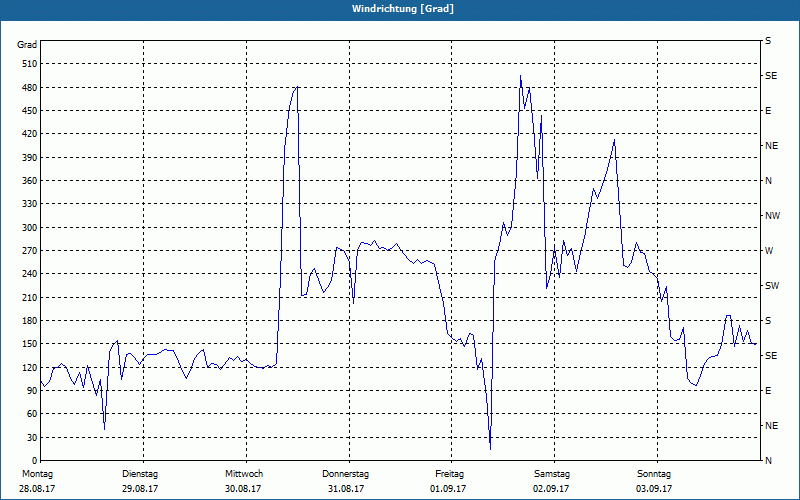800x500 pixels.
Task: Select the 'Mittwoch' day label
Action: click(x=244, y=474)
